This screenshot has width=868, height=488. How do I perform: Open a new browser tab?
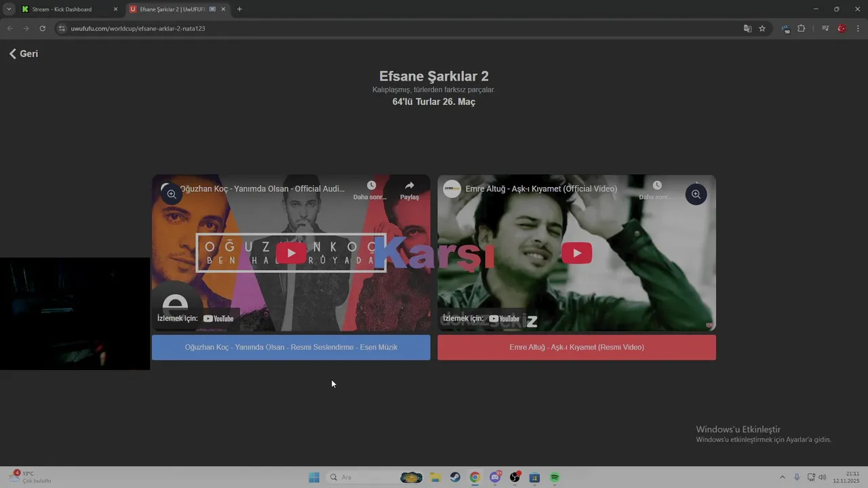coord(239,9)
